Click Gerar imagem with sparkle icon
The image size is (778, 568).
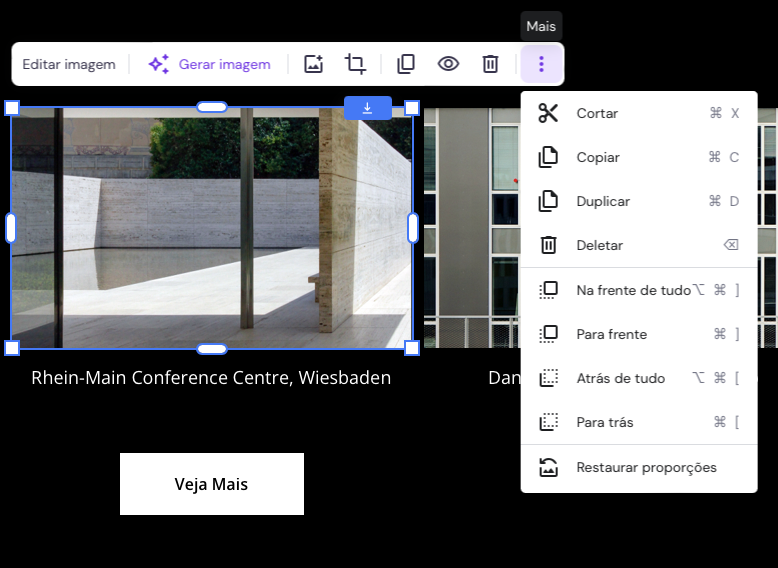[209, 64]
